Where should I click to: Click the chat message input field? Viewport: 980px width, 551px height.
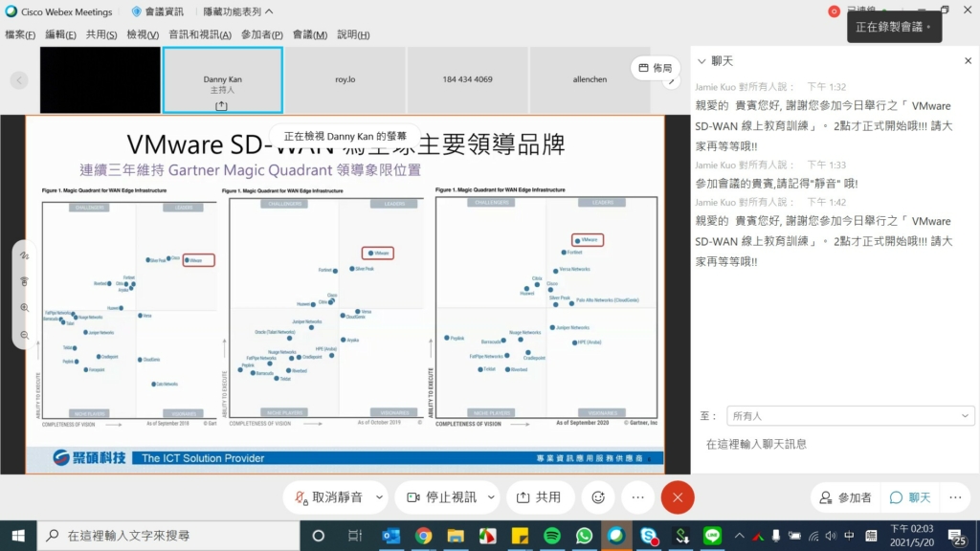point(835,444)
